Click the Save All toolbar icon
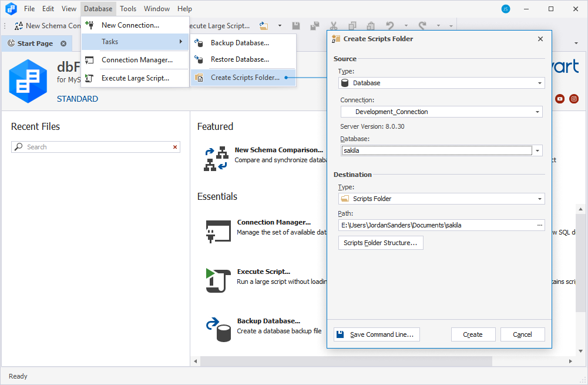588x385 pixels. [x=315, y=26]
